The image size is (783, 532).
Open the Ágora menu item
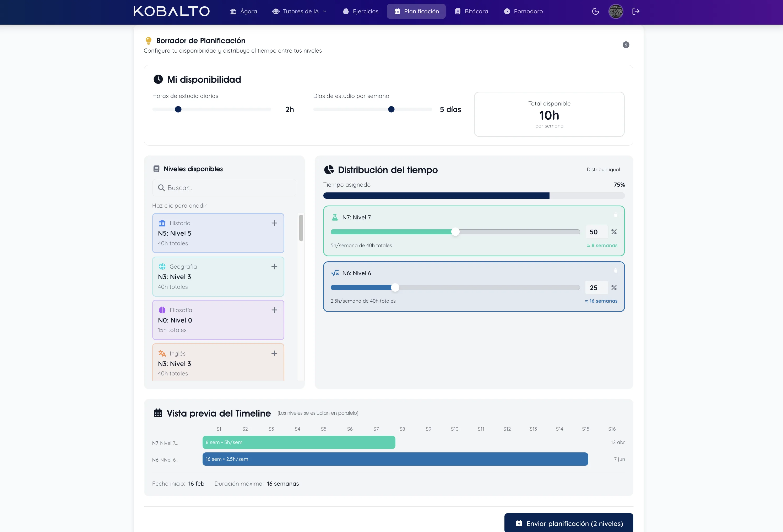tap(243, 11)
